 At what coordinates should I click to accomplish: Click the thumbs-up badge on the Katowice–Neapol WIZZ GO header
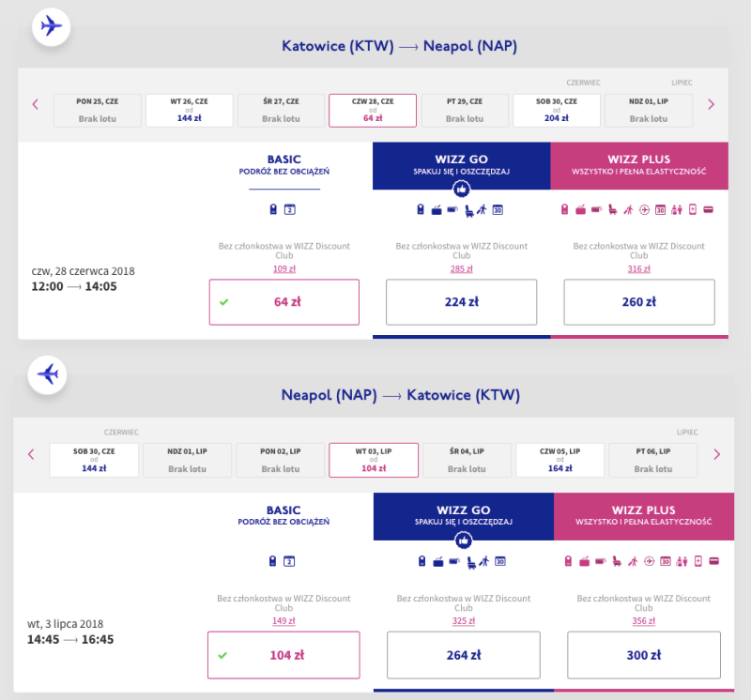[x=462, y=190]
